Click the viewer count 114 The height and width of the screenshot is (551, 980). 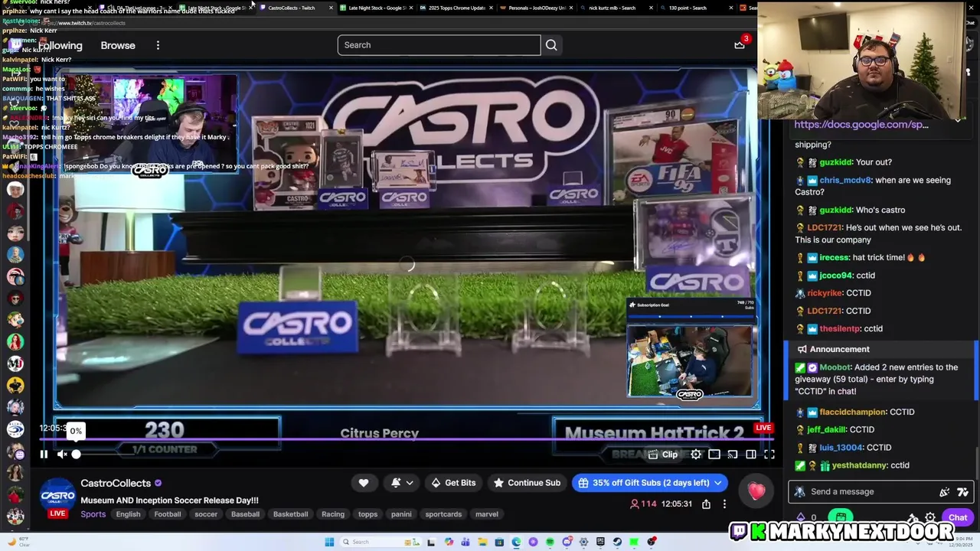(643, 504)
